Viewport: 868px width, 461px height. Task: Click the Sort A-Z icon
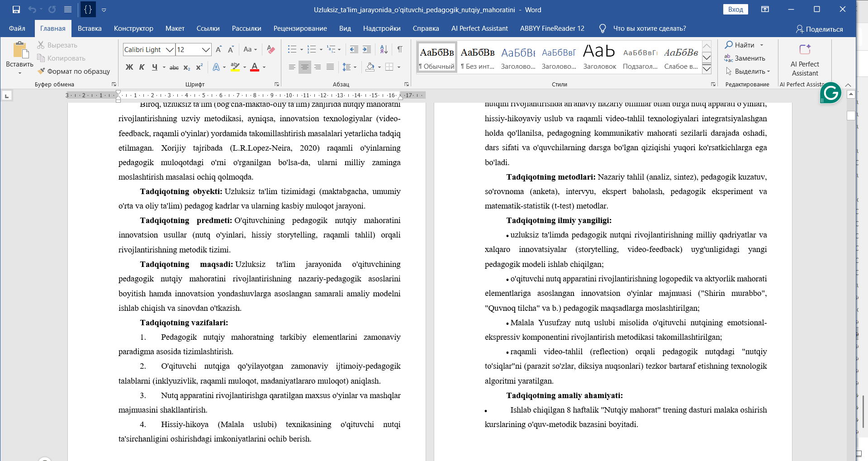pos(384,49)
